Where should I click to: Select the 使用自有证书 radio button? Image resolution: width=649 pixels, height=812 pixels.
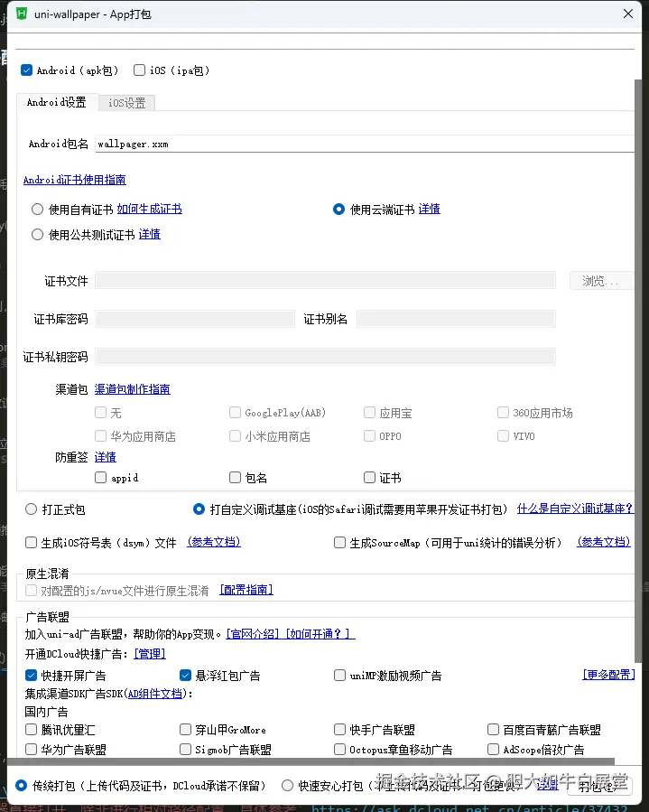pyautogui.click(x=37, y=210)
